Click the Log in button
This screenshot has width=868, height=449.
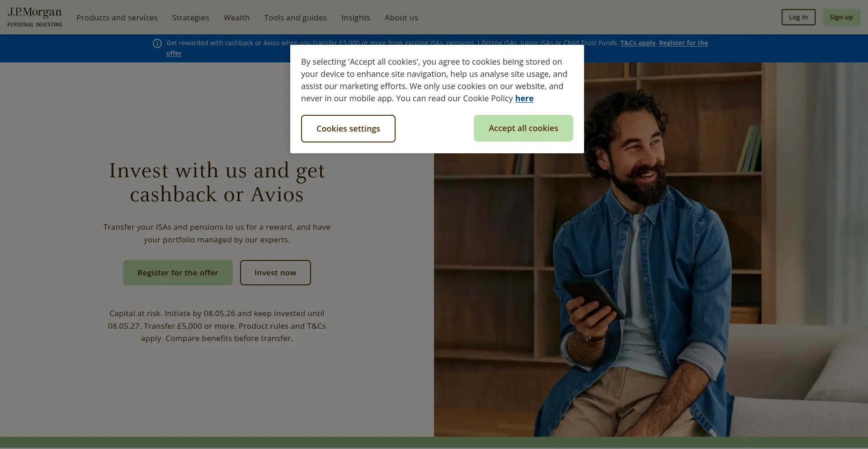798,17
